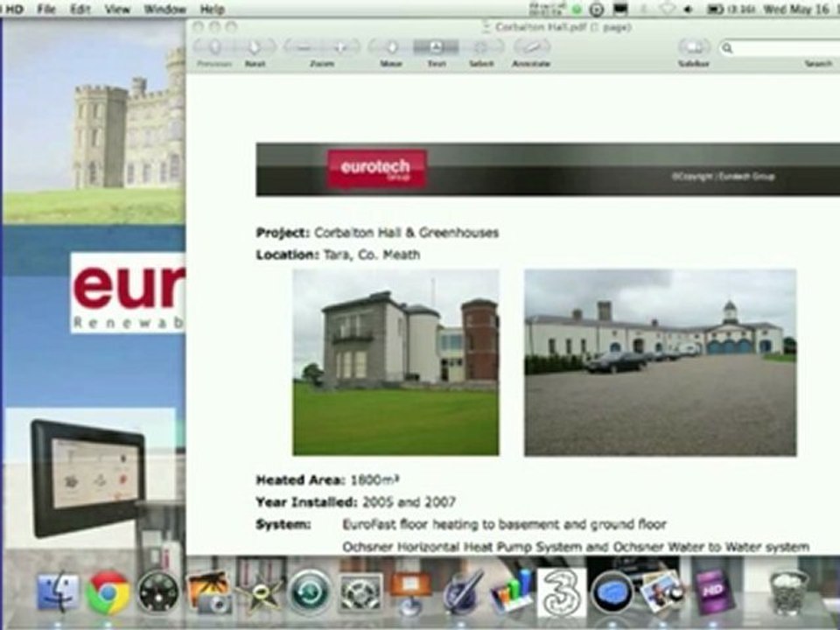Select the Move tool
The image size is (840, 630).
[x=391, y=48]
